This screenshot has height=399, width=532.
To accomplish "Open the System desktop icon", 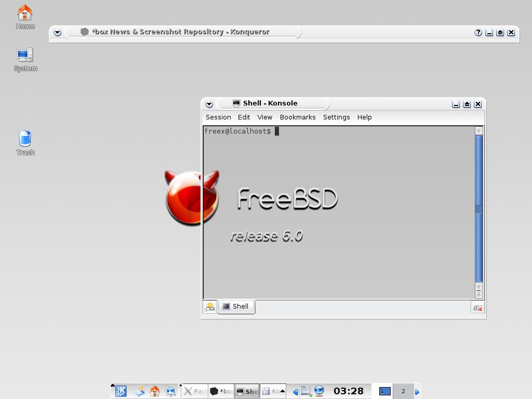I will pyautogui.click(x=25, y=60).
